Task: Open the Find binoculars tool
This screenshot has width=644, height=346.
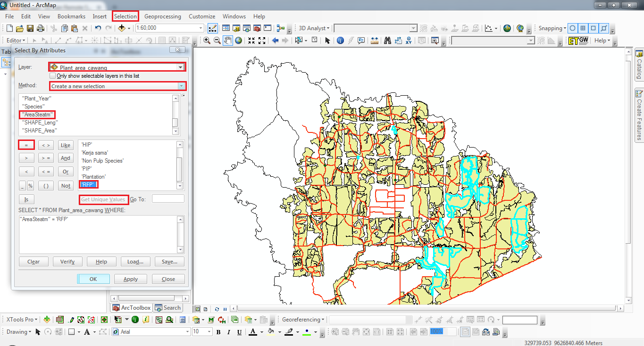Action: pos(388,41)
